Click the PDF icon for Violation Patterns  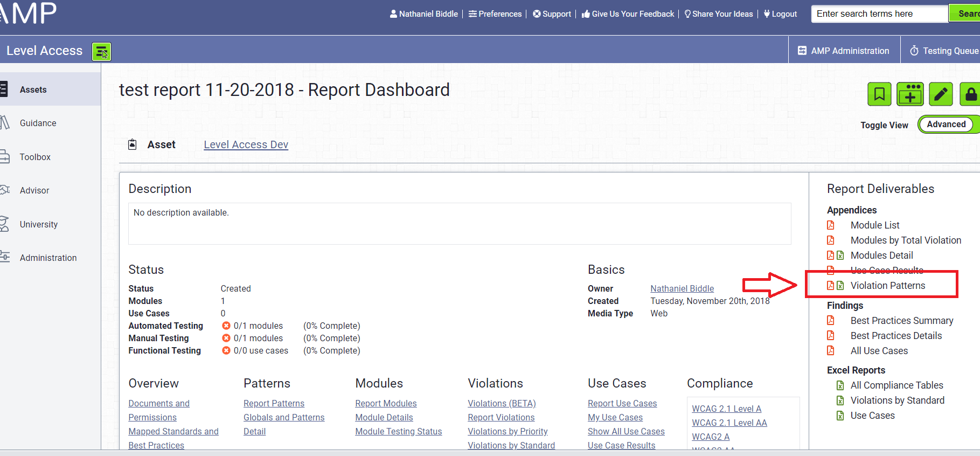point(830,286)
